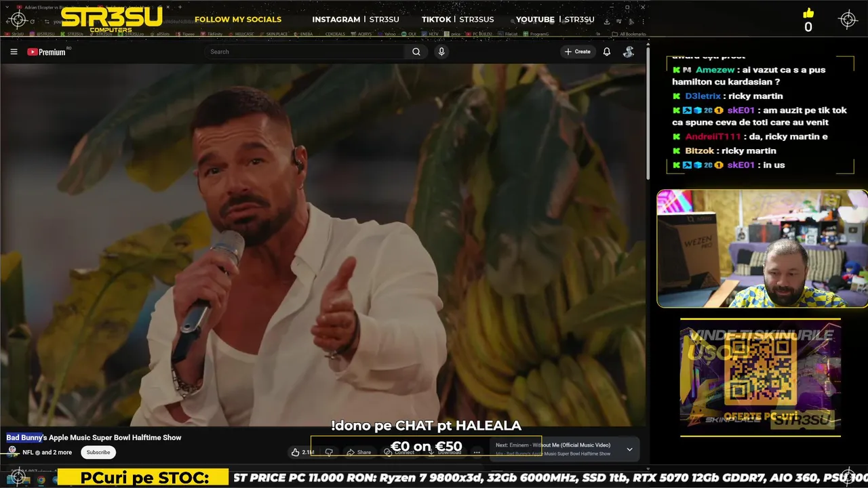This screenshot has height=488, width=868.
Task: Click the 'YOUTUBE | STR3SU' header label
Action: pyautogui.click(x=555, y=19)
